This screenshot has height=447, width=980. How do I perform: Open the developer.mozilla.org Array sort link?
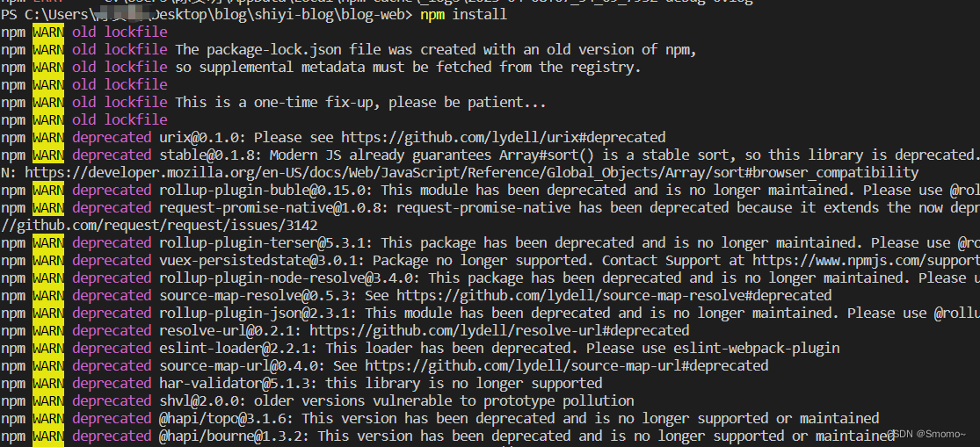click(472, 172)
